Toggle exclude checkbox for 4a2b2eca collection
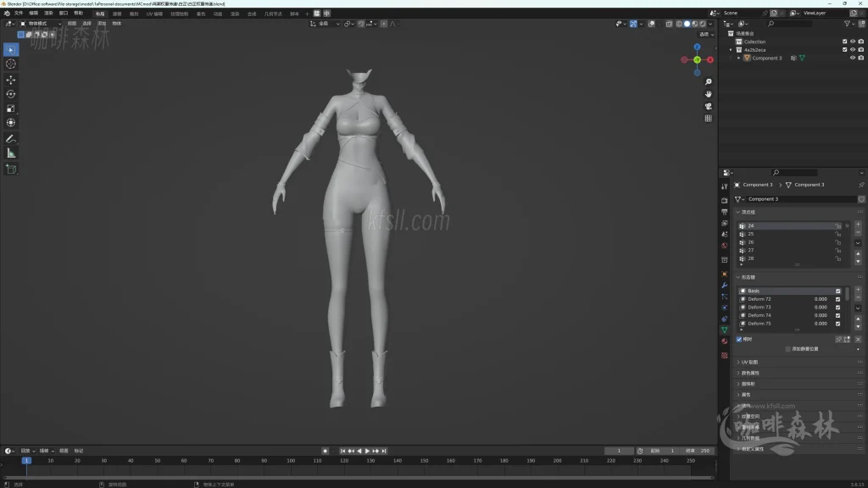The height and width of the screenshot is (488, 868). (x=845, y=50)
